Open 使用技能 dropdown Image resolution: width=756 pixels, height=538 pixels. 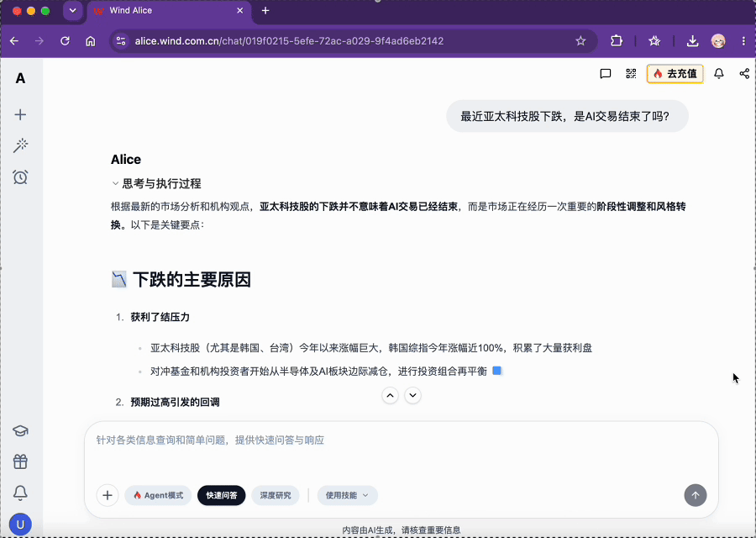tap(347, 495)
